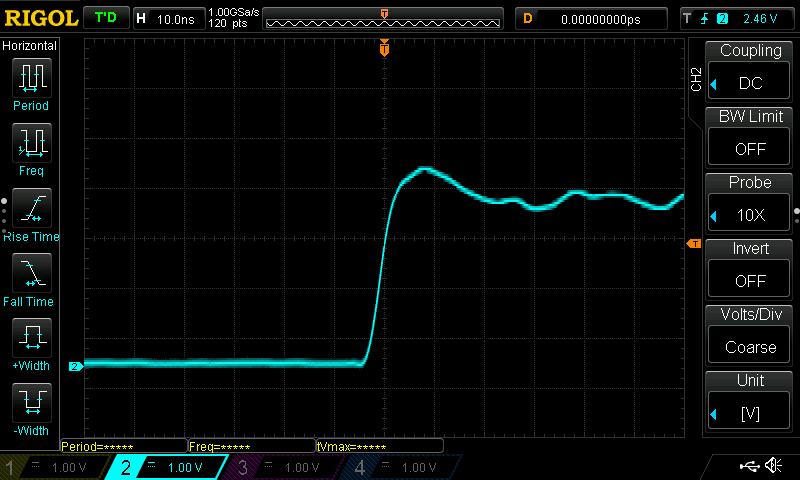This screenshot has height=480, width=800.
Task: Select the +Width measurement icon
Action: coord(31,338)
